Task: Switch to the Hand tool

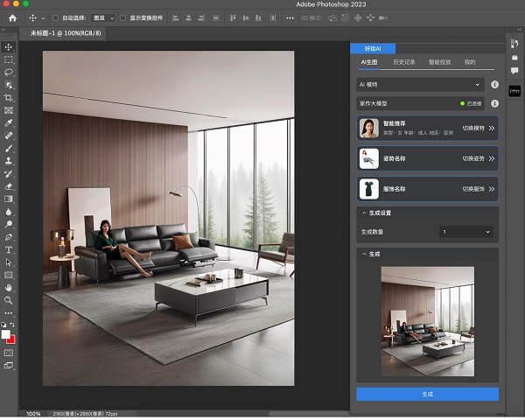Action: tap(9, 287)
